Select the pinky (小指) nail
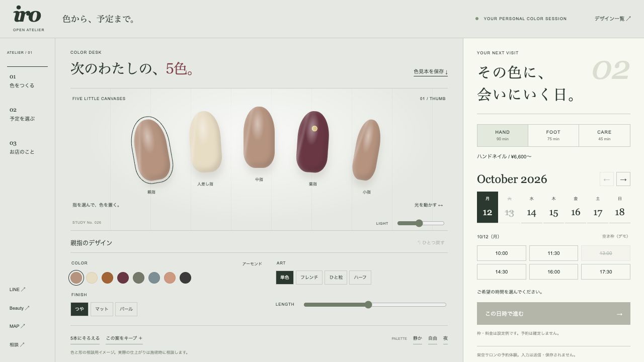644x362 pixels. [366, 150]
